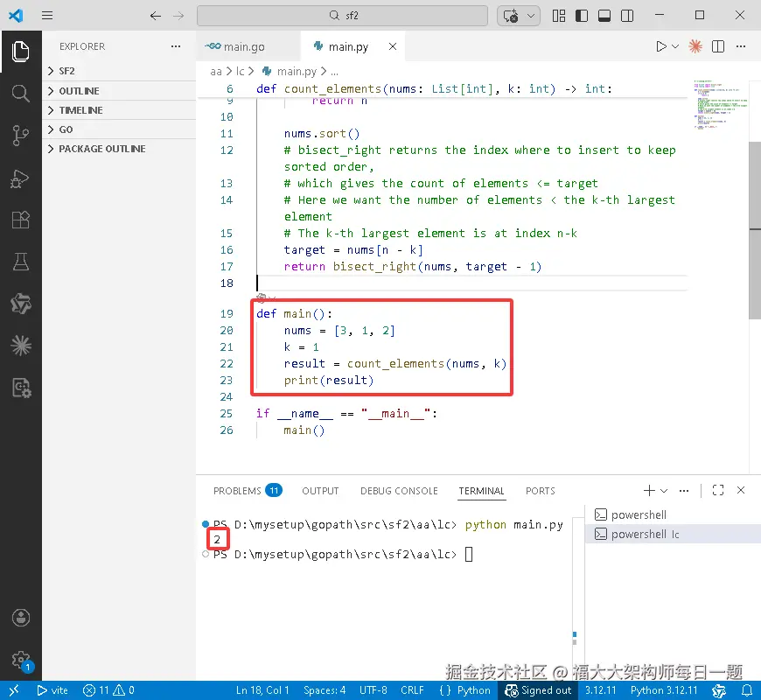
Task: Click the vite status bar item
Action: click(52, 690)
